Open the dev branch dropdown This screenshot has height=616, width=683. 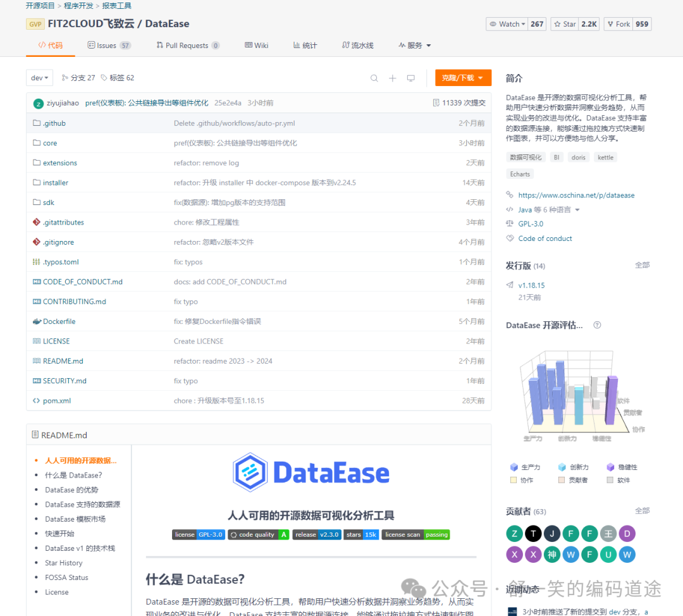40,78
